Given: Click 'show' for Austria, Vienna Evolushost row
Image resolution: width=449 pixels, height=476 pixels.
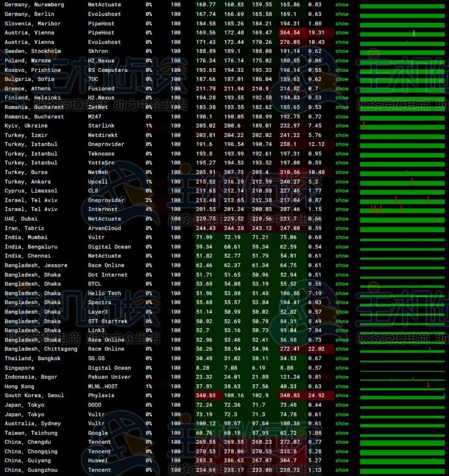Looking at the screenshot, I should click(x=342, y=42).
